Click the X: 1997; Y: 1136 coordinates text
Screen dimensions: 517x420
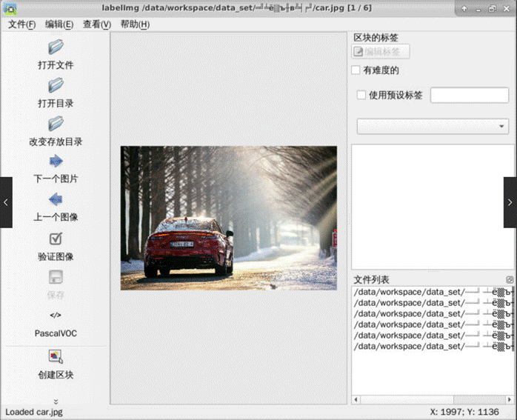(x=464, y=412)
